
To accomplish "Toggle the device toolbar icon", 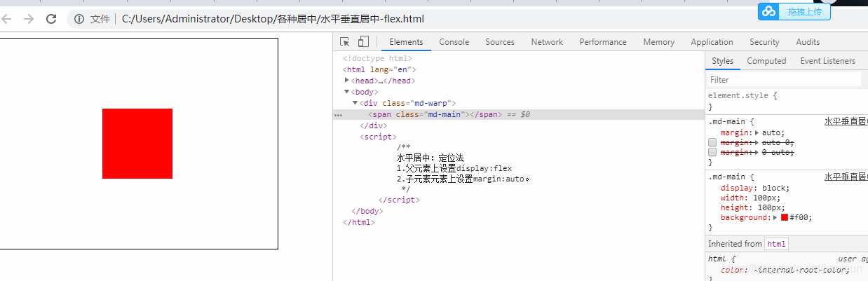I will (363, 42).
